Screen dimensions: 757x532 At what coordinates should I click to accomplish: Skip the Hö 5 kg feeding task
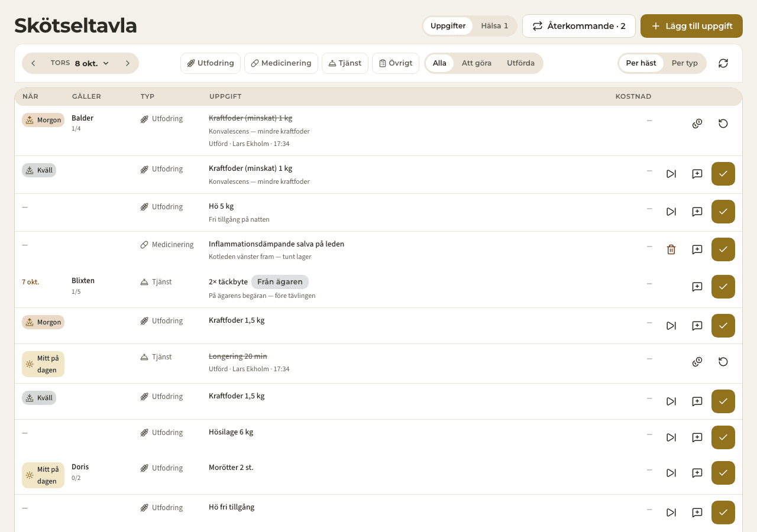[671, 212]
